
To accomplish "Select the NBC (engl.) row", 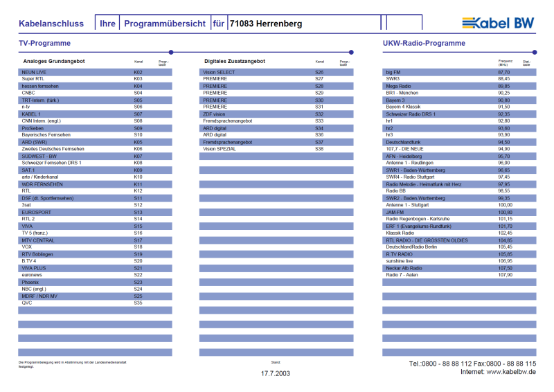I will pyautogui.click(x=95, y=289).
